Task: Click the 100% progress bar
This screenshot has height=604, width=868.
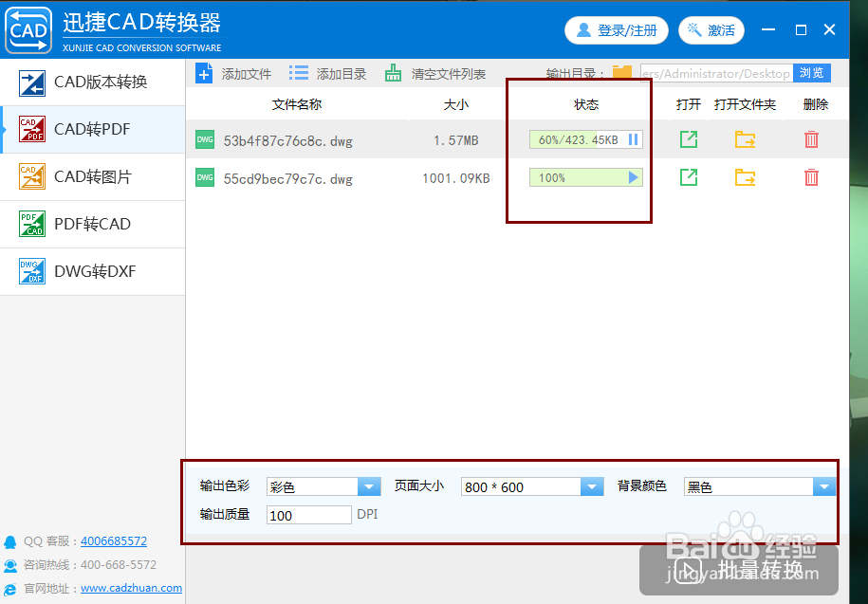Action: pos(585,177)
